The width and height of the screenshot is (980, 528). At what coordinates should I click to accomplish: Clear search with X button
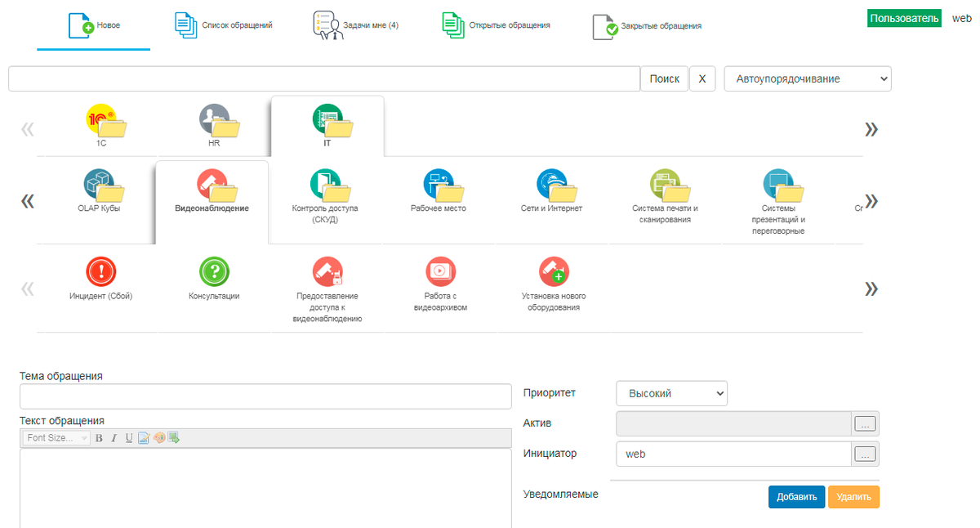702,78
